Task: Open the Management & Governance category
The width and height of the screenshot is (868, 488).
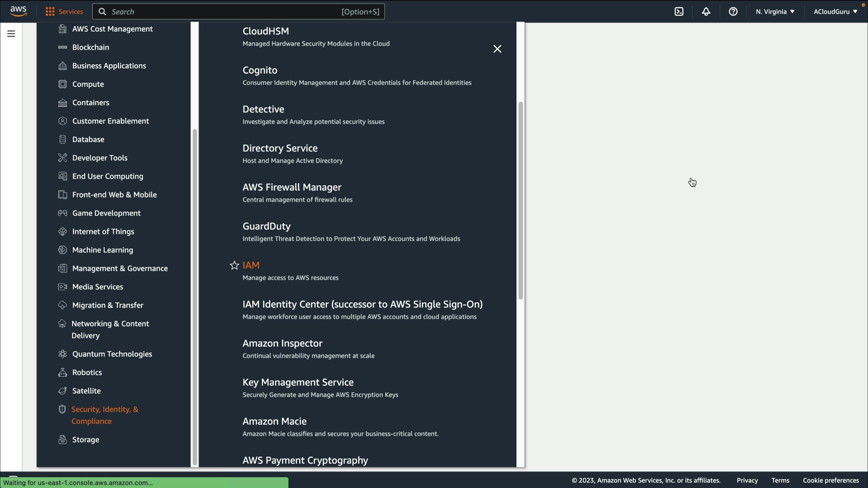Action: (x=120, y=268)
